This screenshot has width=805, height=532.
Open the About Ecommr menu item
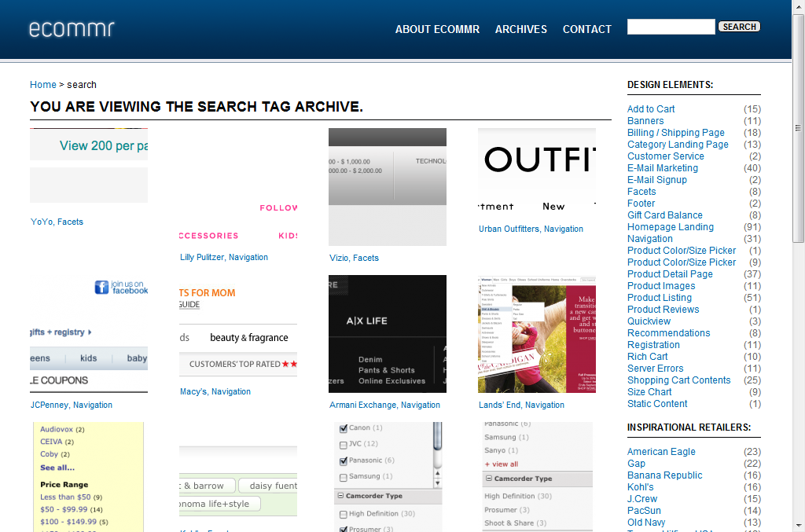(437, 29)
